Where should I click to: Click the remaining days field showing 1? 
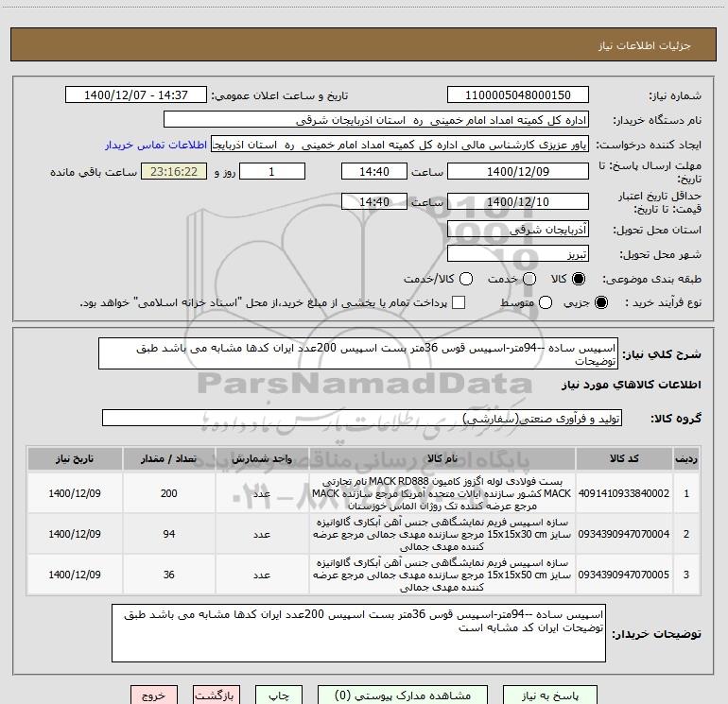272,171
